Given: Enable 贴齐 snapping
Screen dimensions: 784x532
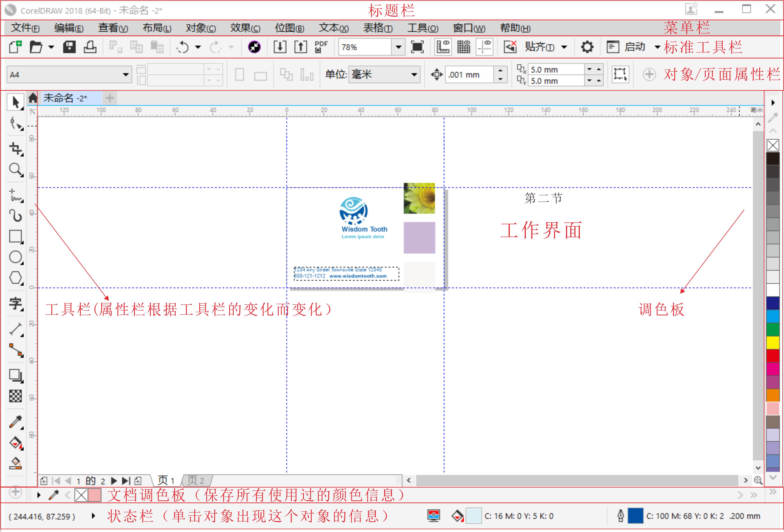Looking at the screenshot, I should tap(540, 47).
